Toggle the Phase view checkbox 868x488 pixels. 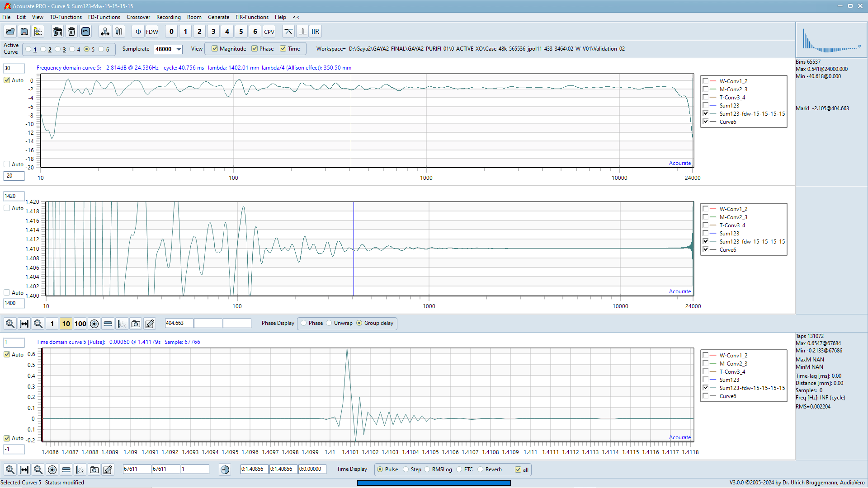[255, 49]
